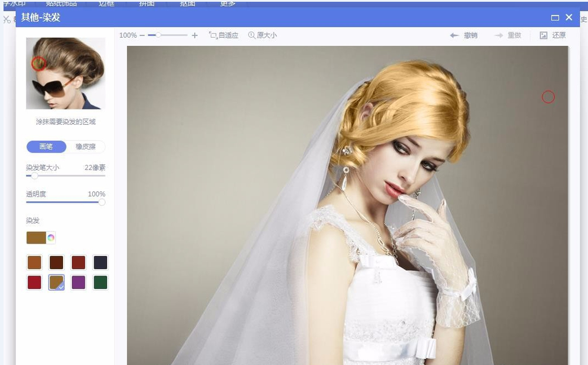Redo the action with 重做

point(508,35)
